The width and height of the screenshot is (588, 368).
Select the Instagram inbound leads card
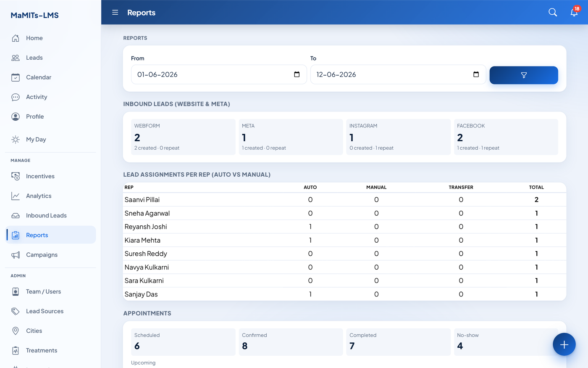pyautogui.click(x=398, y=137)
